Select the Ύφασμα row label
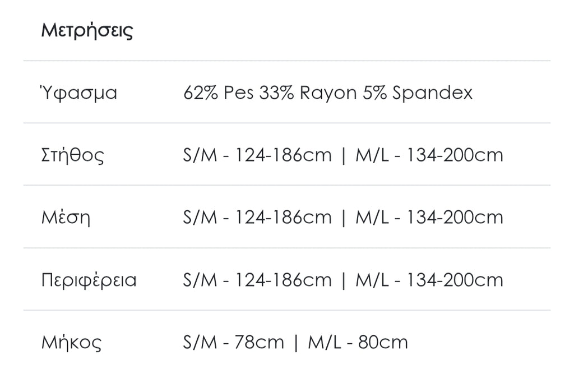 point(79,93)
